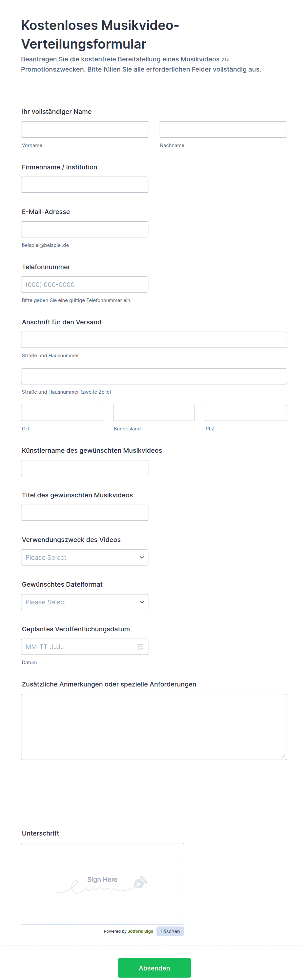305x980 pixels.
Task: Open the Gewünschtes Dateiformat dropdown
Action: tap(85, 602)
